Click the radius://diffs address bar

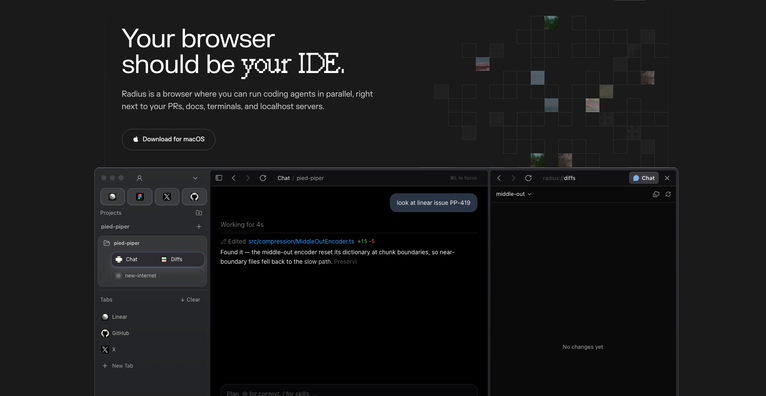559,178
